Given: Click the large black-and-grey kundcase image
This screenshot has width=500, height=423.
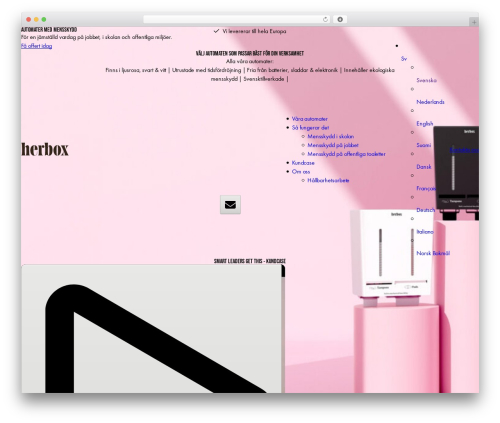Looking at the screenshot, I should 153,329.
